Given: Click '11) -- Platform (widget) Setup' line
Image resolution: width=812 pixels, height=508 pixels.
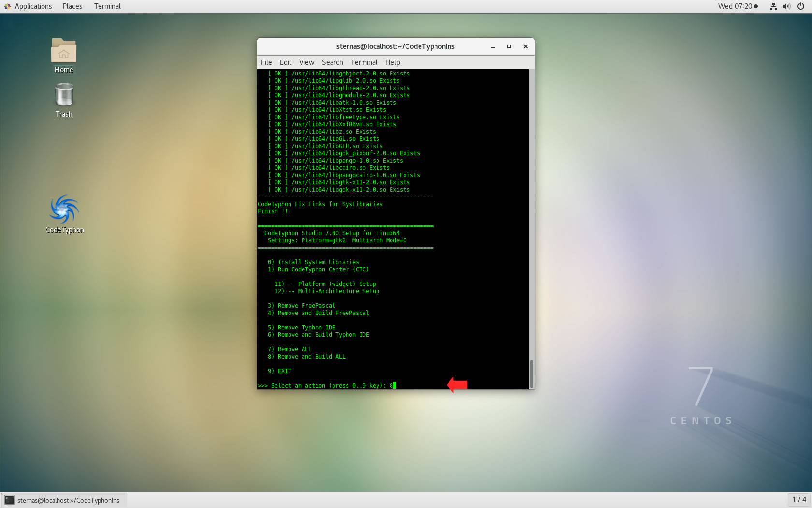Looking at the screenshot, I should tap(325, 284).
